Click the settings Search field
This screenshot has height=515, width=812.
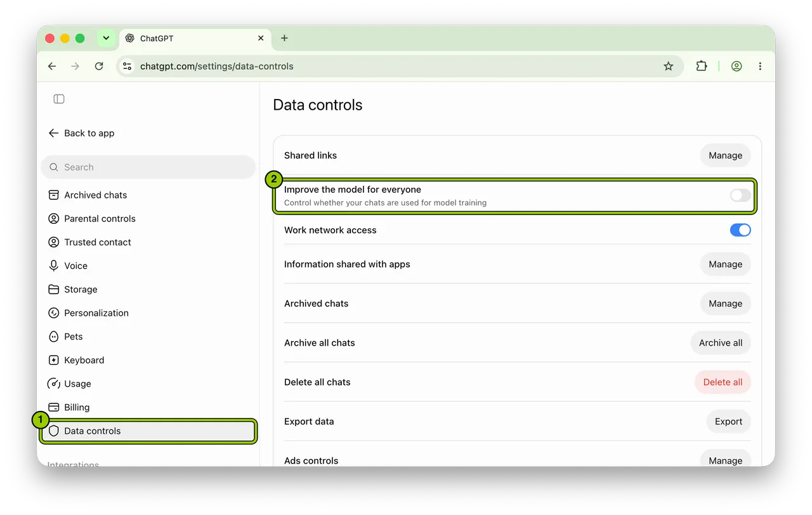tap(148, 167)
